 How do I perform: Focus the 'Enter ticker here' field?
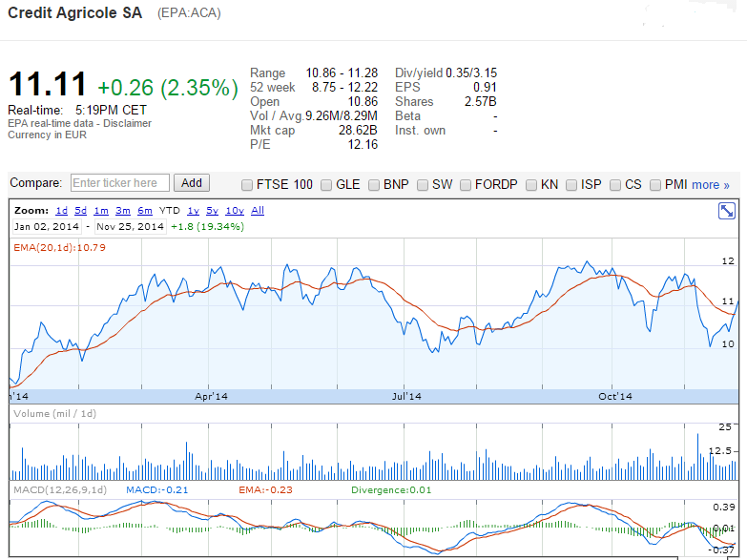[120, 183]
